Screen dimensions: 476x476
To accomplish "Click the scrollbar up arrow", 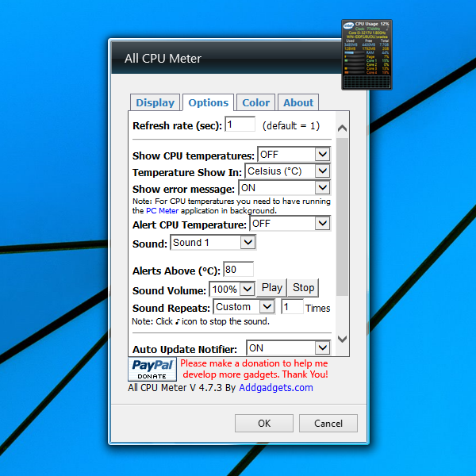I will point(342,128).
